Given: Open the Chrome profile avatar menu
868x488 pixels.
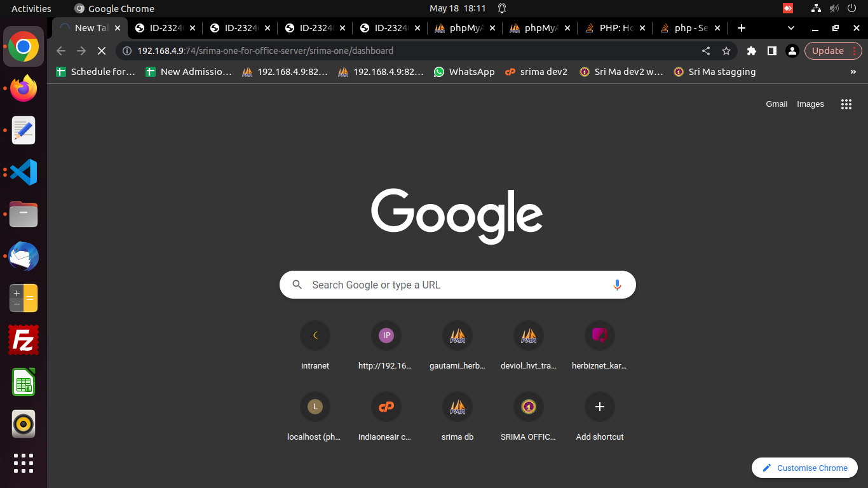Looking at the screenshot, I should click(x=792, y=51).
